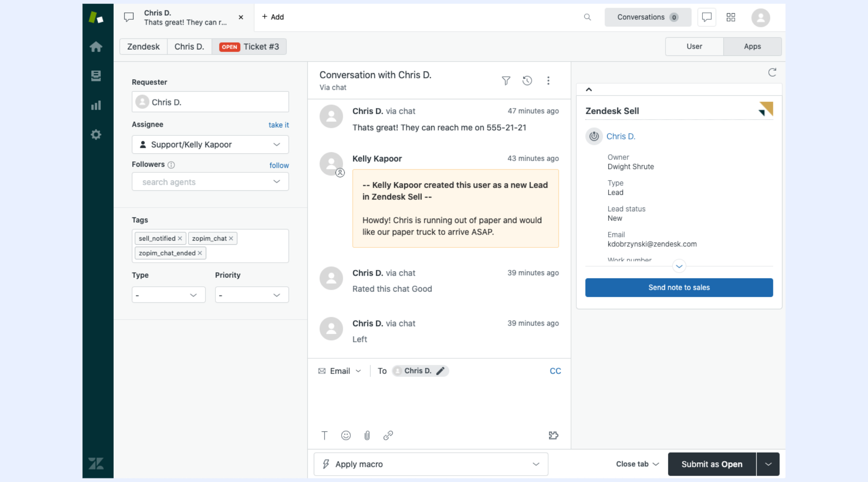Open the Admin settings gear icon
This screenshot has height=482, width=868.
point(96,135)
